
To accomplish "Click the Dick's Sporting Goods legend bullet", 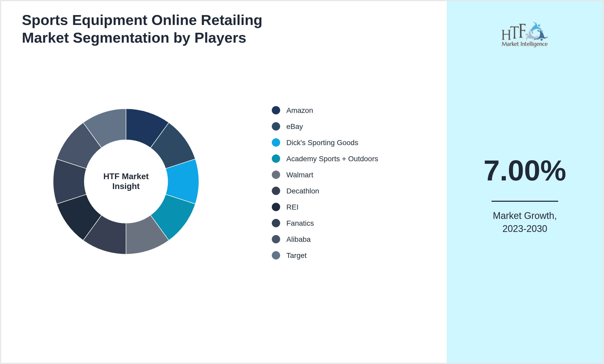I will click(x=276, y=142).
